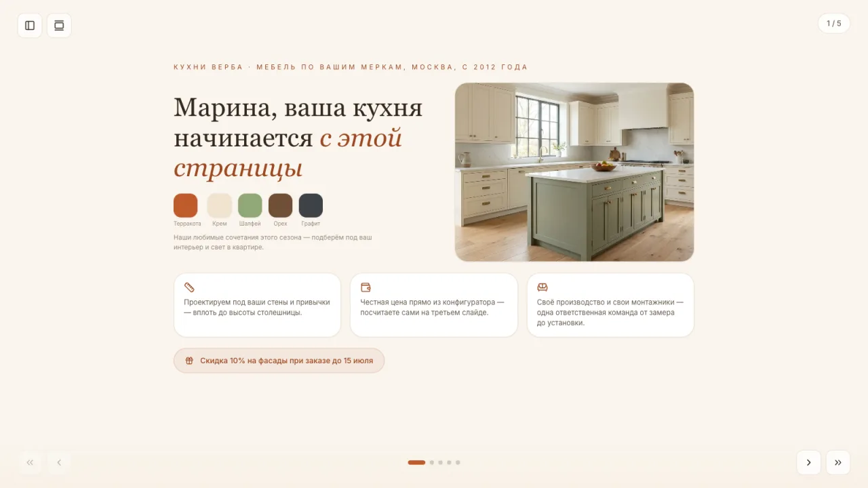This screenshot has width=868, height=488.
Task: Click the ruler icon in design card
Action: 189,287
